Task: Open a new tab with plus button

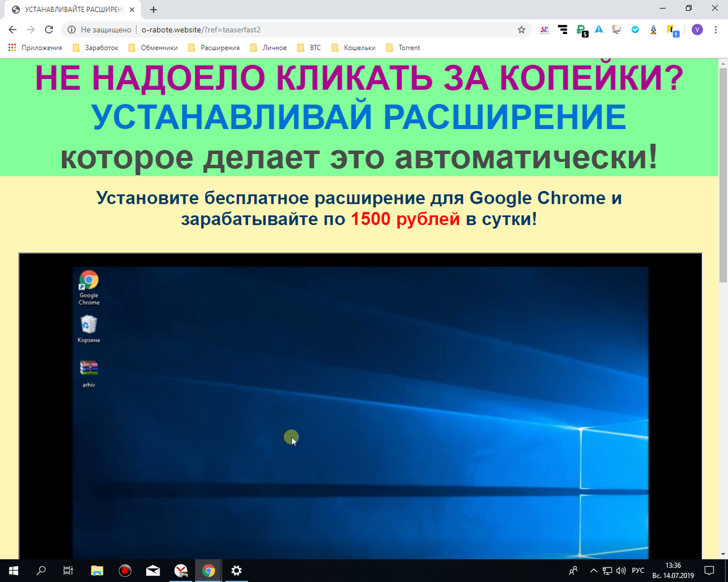Action: 153,10
